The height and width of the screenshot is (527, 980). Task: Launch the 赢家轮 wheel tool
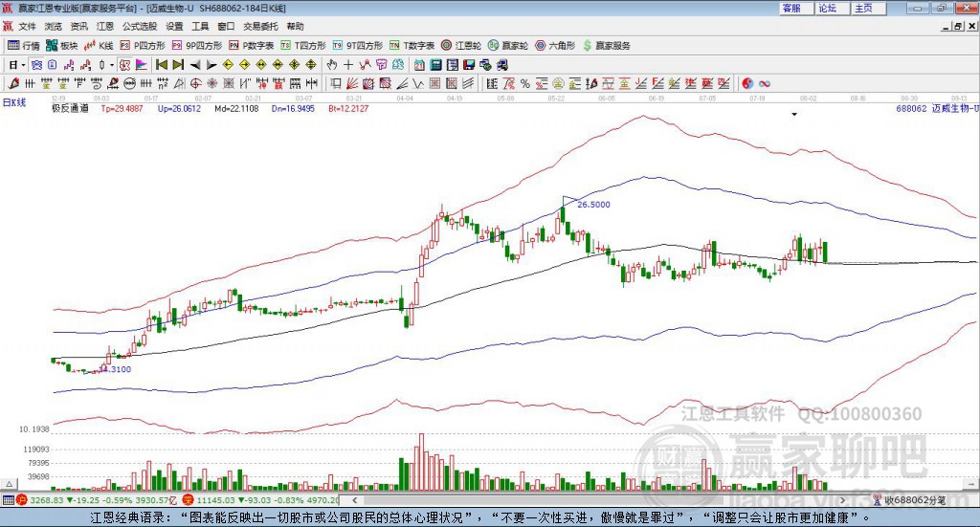(508, 46)
